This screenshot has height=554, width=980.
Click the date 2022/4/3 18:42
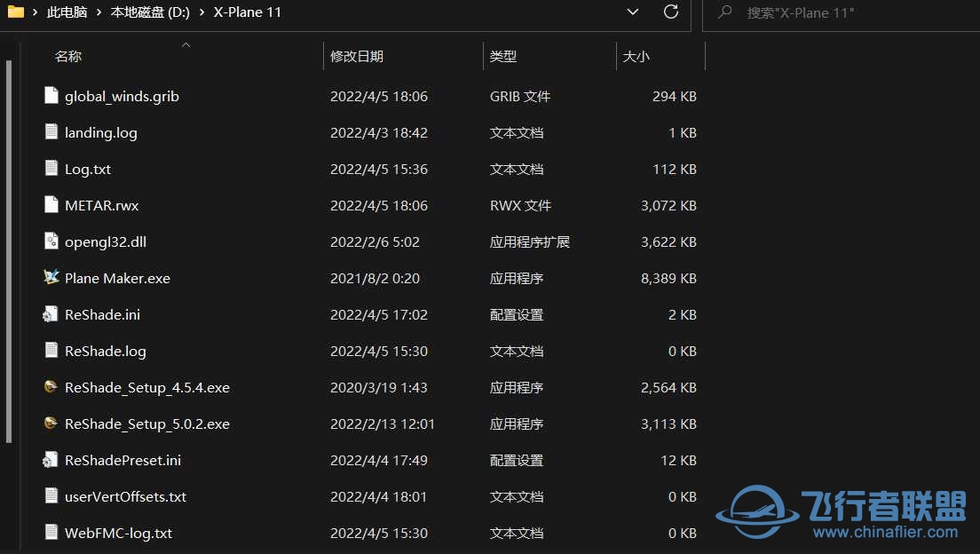(x=379, y=132)
